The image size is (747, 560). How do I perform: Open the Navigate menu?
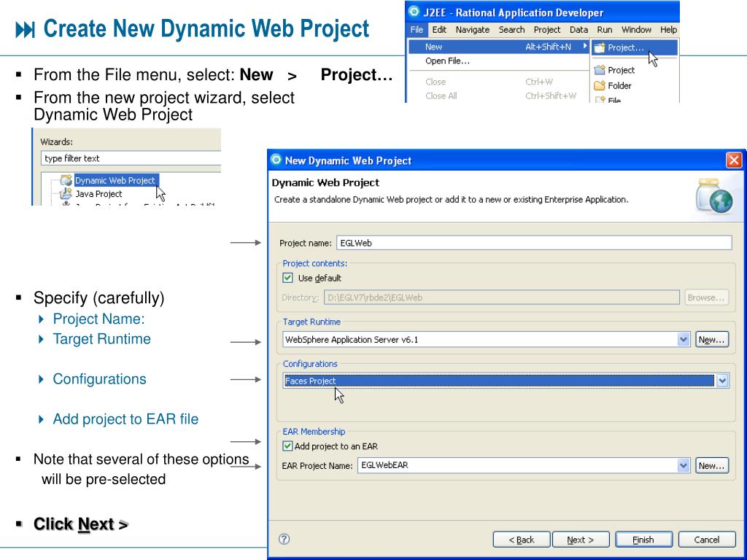tap(472, 30)
